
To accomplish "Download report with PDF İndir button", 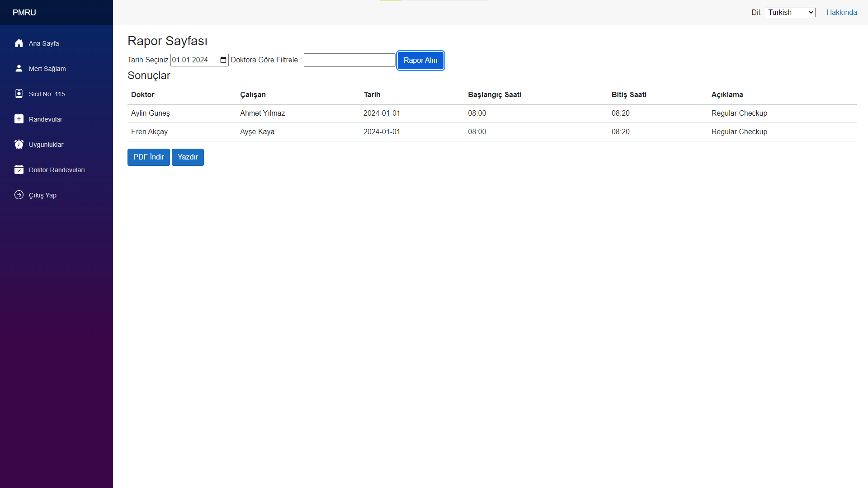I will (x=148, y=157).
